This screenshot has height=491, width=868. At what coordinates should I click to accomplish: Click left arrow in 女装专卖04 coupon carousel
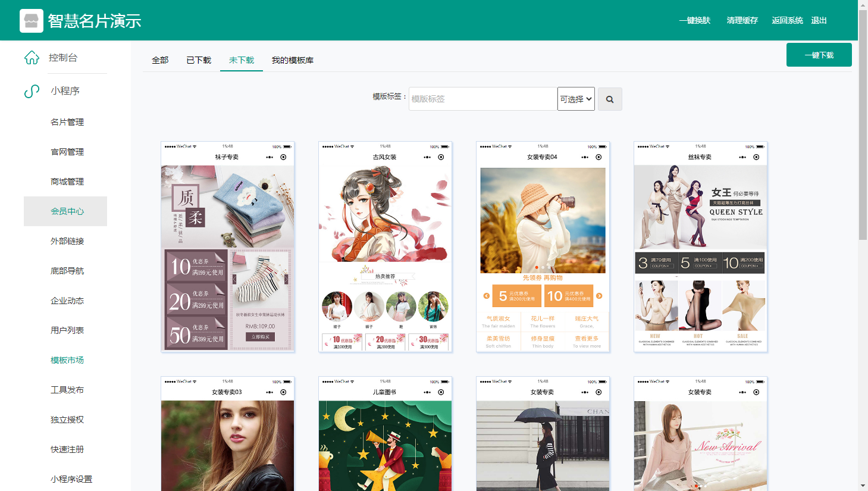click(487, 296)
